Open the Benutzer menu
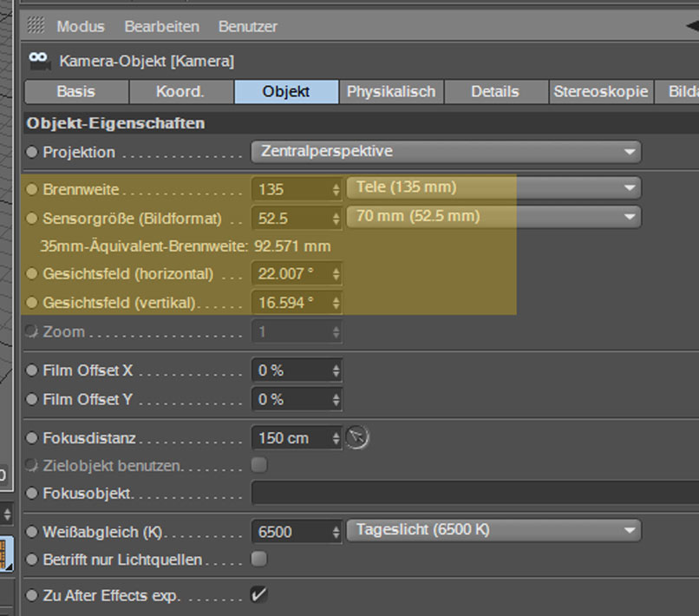 tap(248, 26)
